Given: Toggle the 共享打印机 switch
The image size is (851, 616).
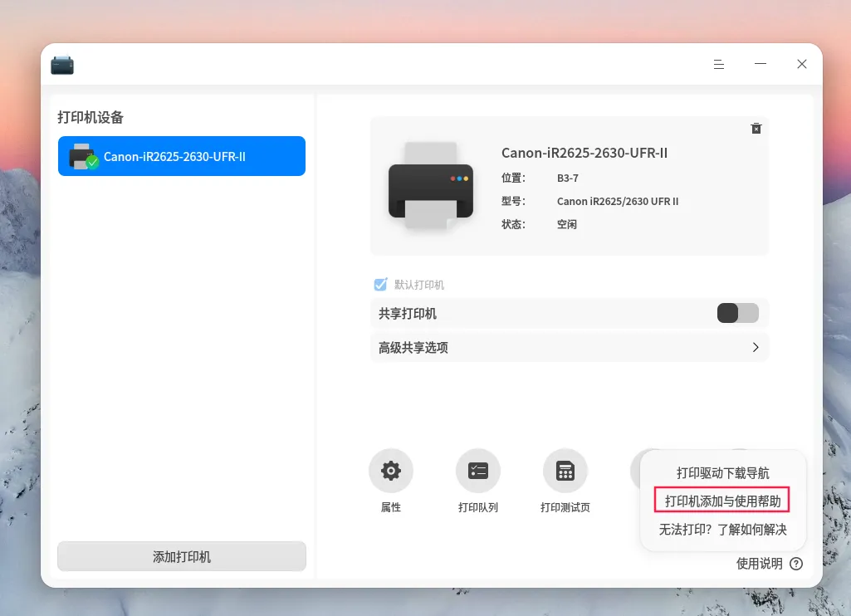Looking at the screenshot, I should coord(737,313).
